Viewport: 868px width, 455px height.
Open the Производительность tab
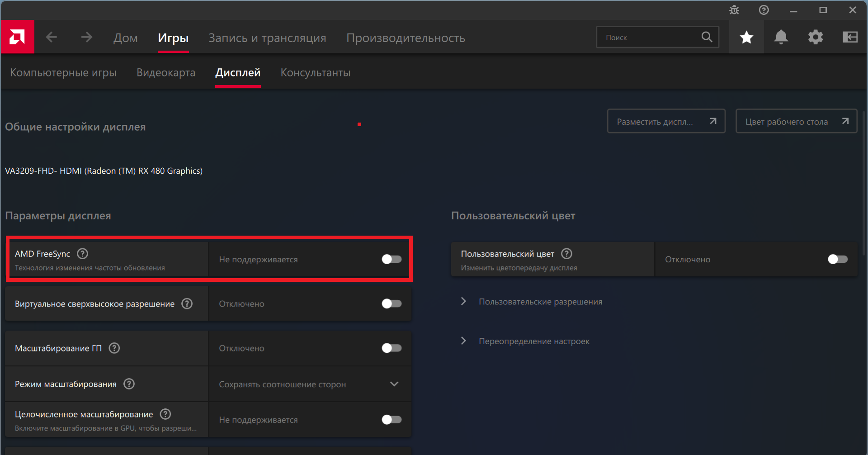click(406, 38)
